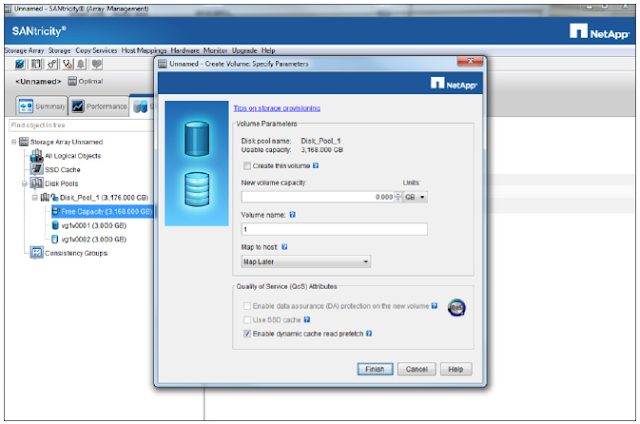Open the Storage menu
The height and width of the screenshot is (424, 640).
tap(60, 51)
